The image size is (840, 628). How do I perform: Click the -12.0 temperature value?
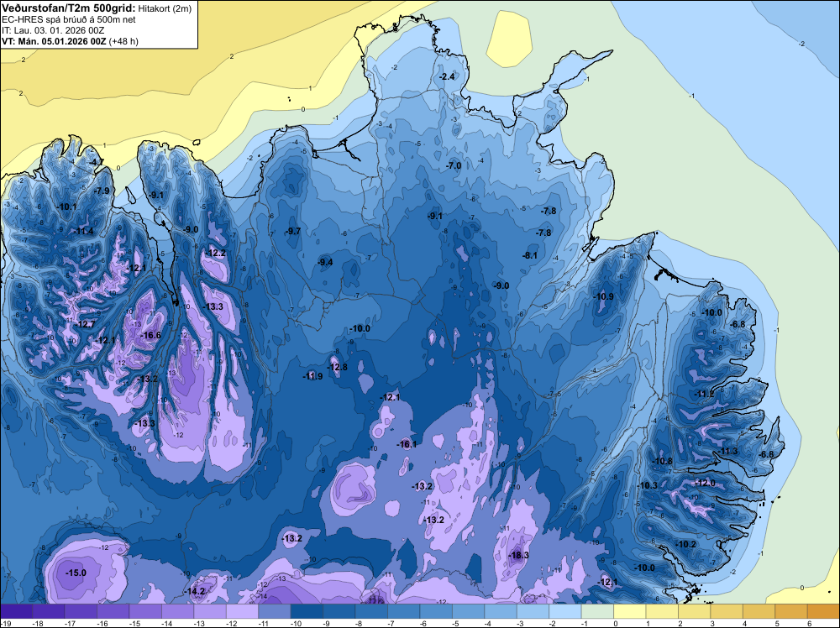[705, 483]
